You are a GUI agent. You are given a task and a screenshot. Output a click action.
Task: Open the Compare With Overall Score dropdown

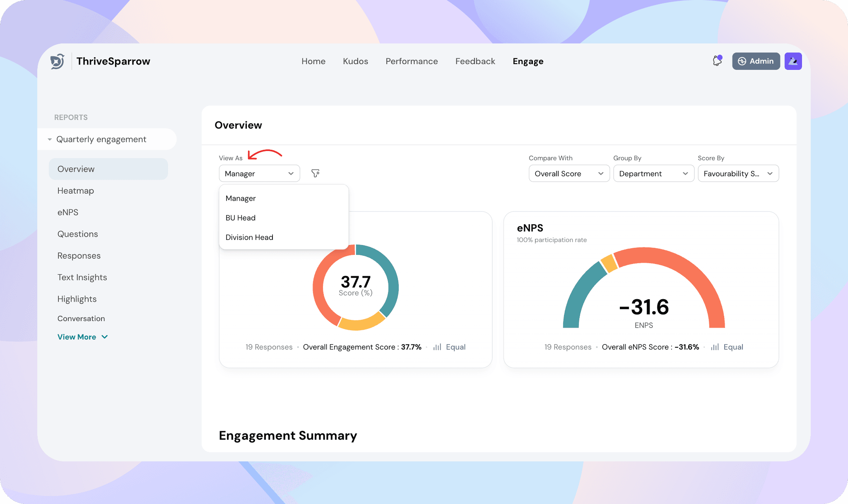[x=569, y=173]
